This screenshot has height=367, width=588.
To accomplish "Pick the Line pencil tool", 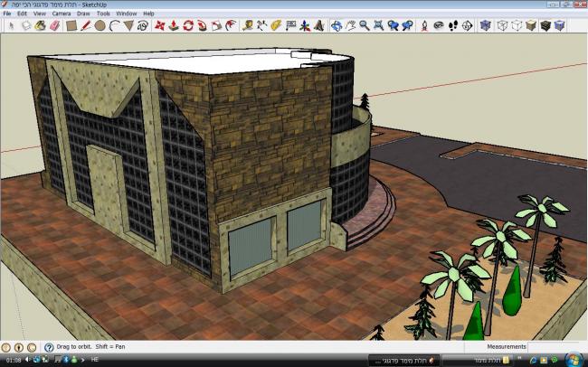I will pyautogui.click(x=85, y=26).
